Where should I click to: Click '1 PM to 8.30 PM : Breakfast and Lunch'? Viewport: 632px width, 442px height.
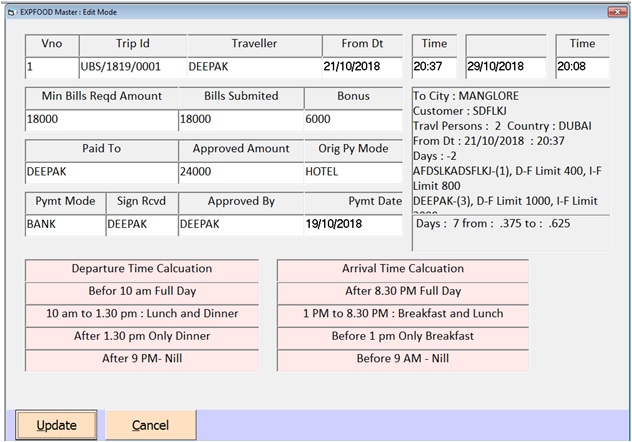click(x=403, y=315)
